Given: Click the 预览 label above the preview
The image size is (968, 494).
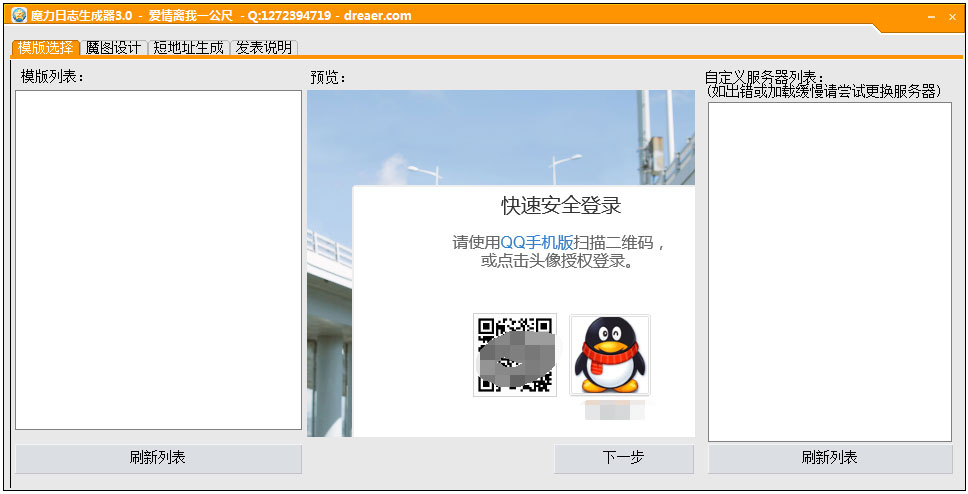Looking at the screenshot, I should [x=328, y=76].
